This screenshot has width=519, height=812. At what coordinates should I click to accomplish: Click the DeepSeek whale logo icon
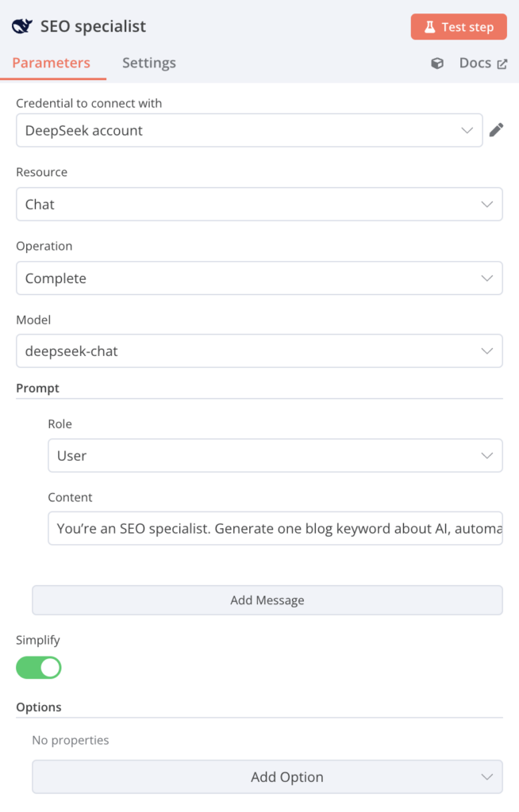[x=21, y=25]
